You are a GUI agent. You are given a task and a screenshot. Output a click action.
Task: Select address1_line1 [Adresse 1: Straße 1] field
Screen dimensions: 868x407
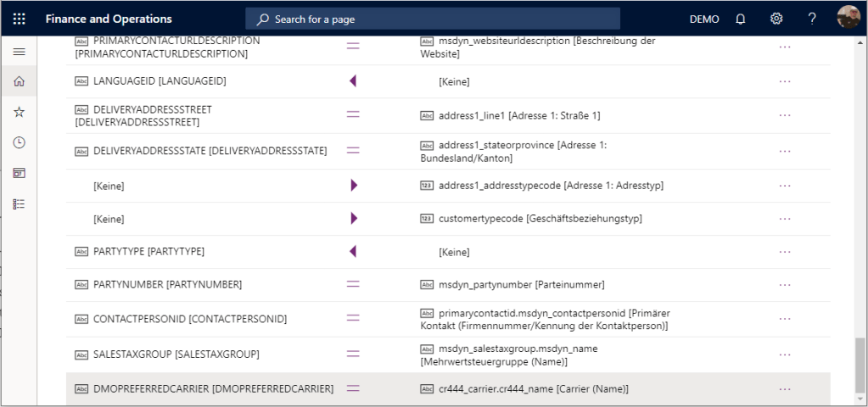click(519, 115)
